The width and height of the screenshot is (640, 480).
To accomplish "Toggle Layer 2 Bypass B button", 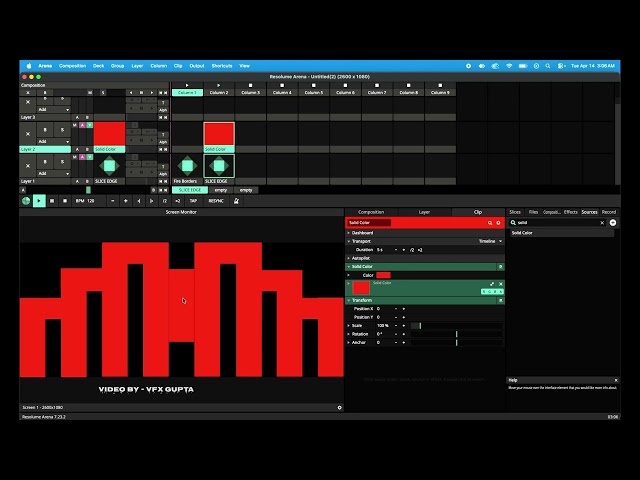I will point(45,130).
